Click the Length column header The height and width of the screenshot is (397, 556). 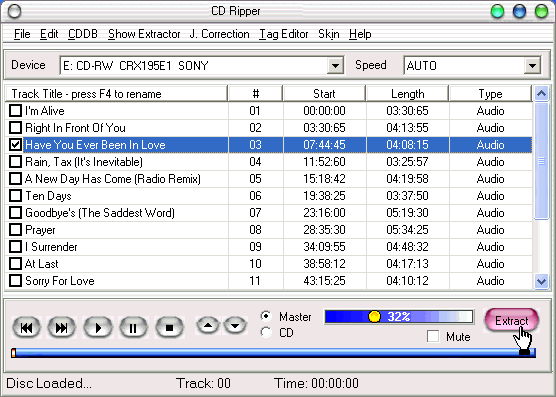(x=407, y=94)
